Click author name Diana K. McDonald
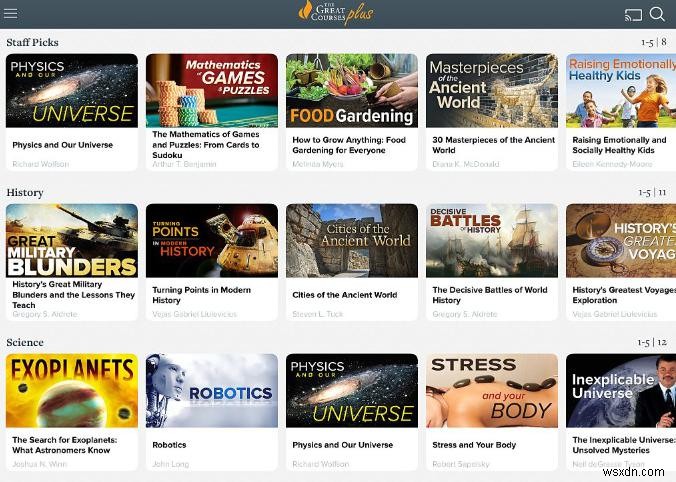This screenshot has height=482, width=676. 466,164
